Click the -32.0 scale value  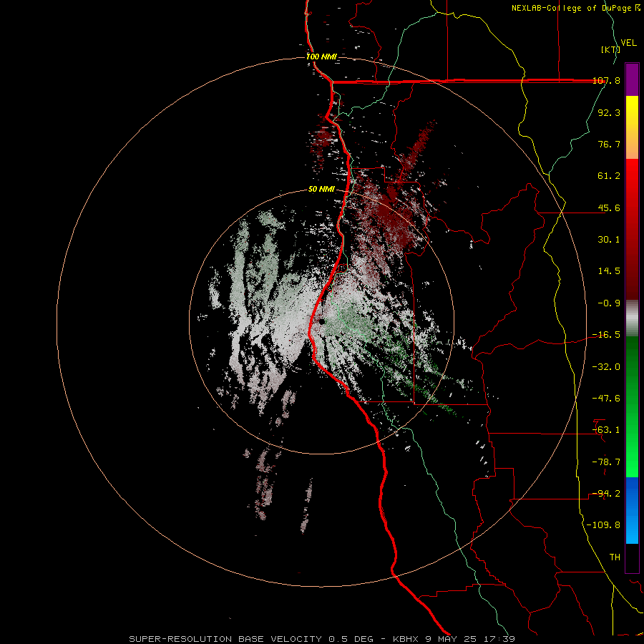pos(607,367)
